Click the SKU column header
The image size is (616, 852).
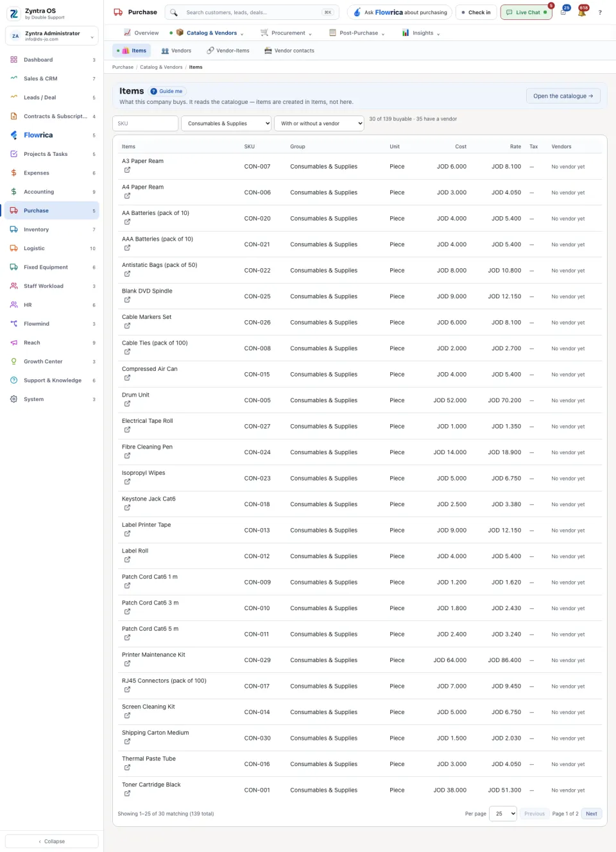pyautogui.click(x=250, y=146)
